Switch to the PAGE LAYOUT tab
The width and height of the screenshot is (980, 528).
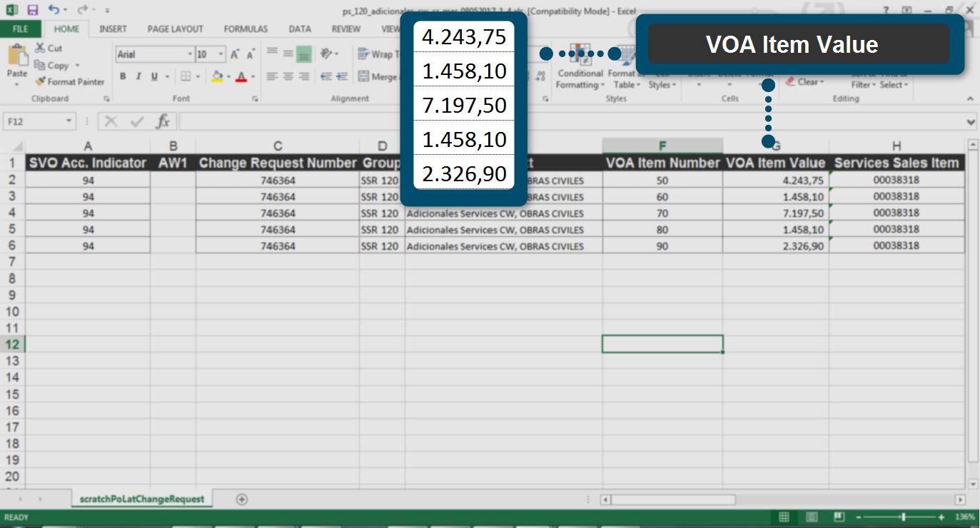point(175,29)
